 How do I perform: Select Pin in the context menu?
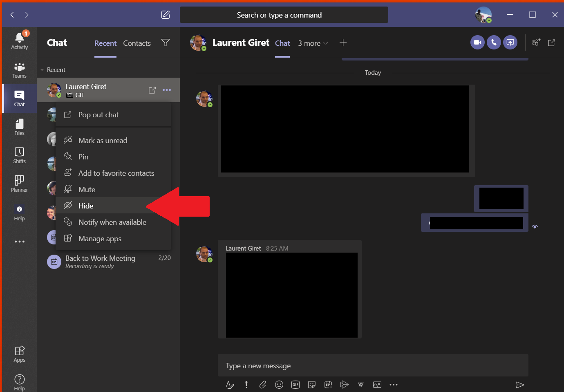pos(113,157)
